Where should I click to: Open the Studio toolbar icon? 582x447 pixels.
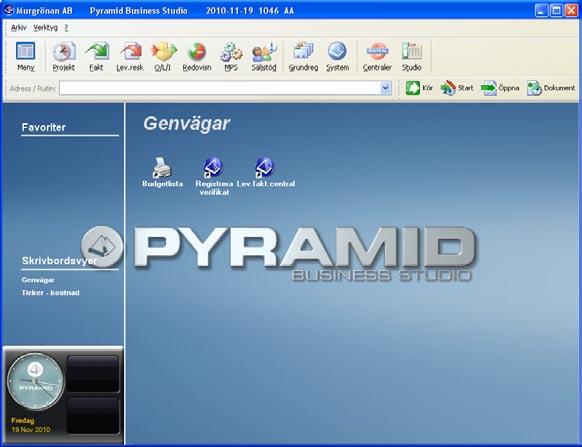(x=412, y=56)
